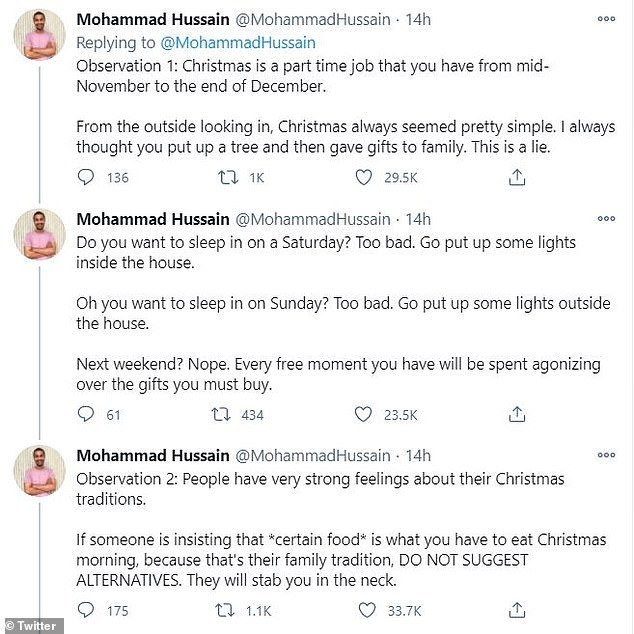
Task: Open more options on Observation 2 tweet
Action: (606, 455)
